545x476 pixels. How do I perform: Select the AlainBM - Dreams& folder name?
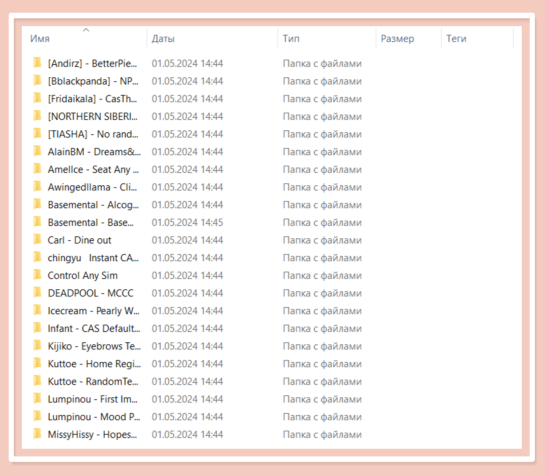click(94, 152)
